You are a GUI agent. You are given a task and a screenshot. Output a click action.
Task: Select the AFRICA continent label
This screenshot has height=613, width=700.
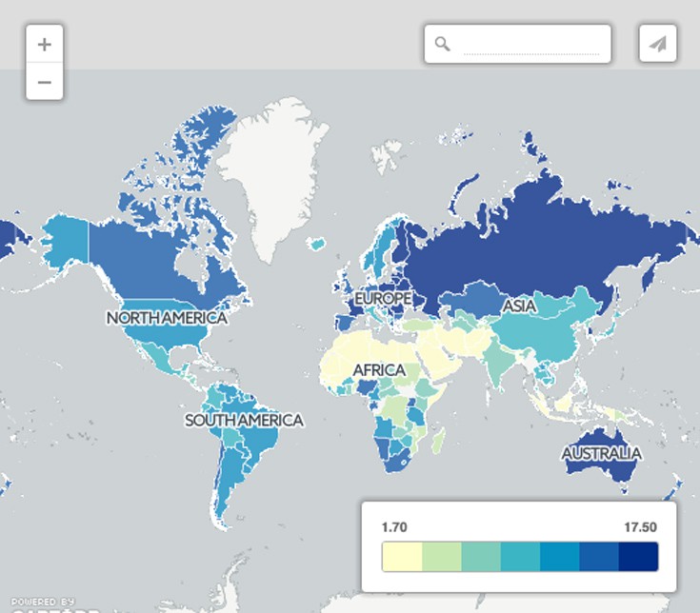click(x=378, y=370)
